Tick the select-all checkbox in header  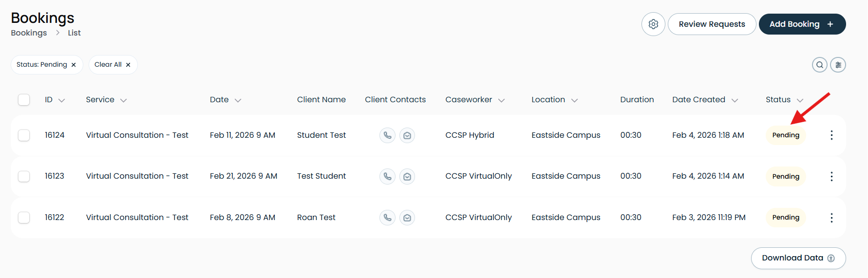click(24, 100)
